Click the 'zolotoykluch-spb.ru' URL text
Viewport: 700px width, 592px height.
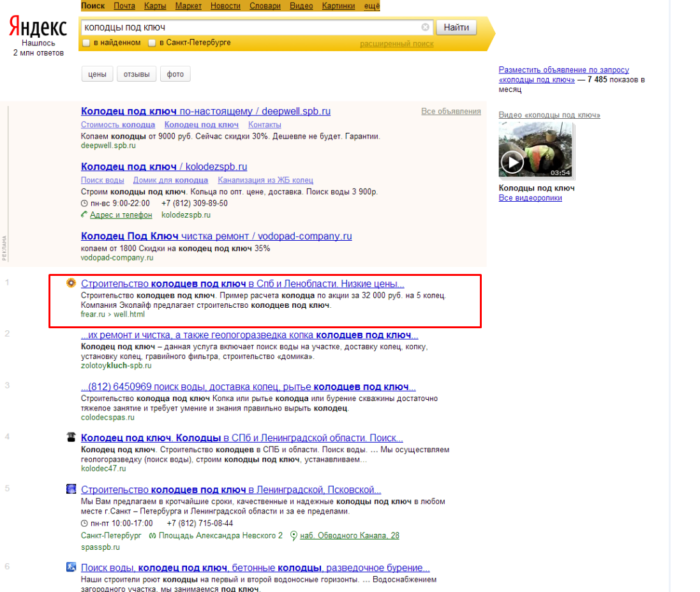click(x=116, y=365)
